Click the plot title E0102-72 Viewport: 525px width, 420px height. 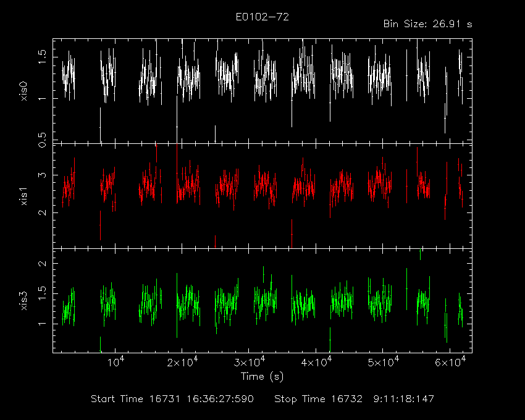click(x=262, y=17)
